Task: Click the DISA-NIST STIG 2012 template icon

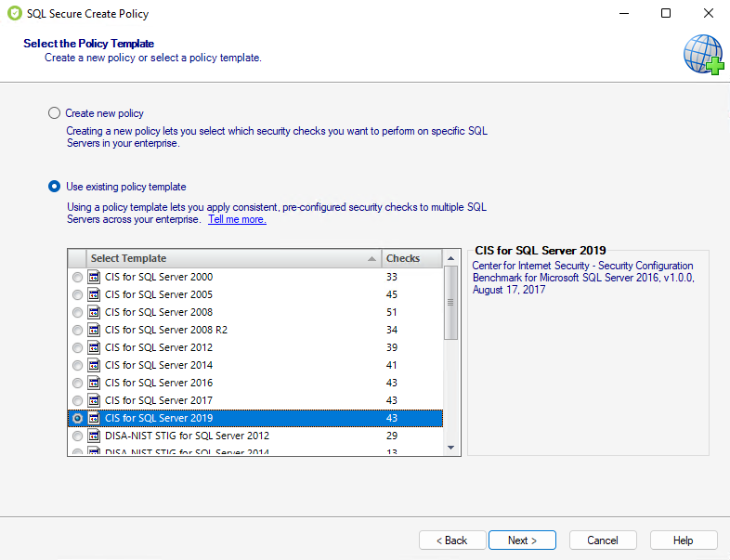Action: click(94, 436)
